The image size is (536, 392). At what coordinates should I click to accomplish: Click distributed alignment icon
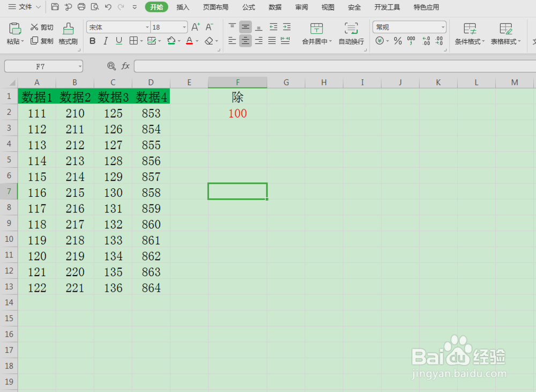(285, 41)
